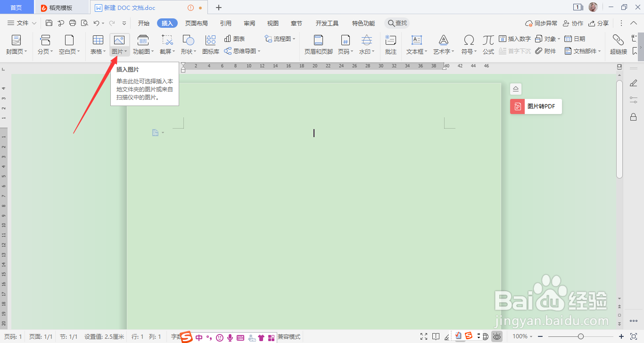The width and height of the screenshot is (644, 343).
Task: Click the Home (首页) tab
Action: [x=16, y=8]
